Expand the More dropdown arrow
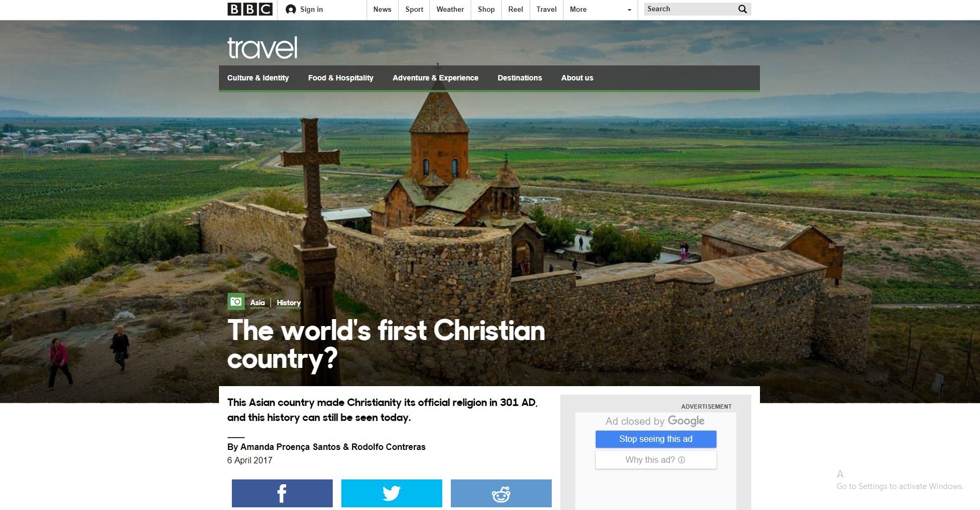 tap(630, 10)
